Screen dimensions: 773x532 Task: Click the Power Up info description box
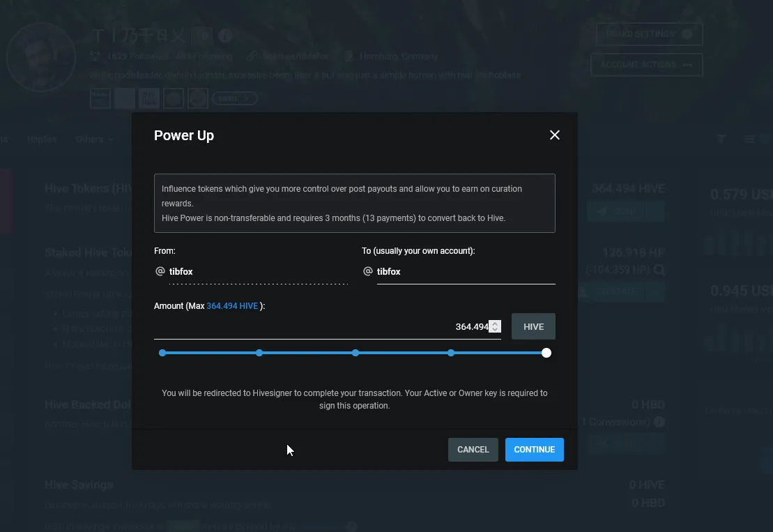coord(355,203)
